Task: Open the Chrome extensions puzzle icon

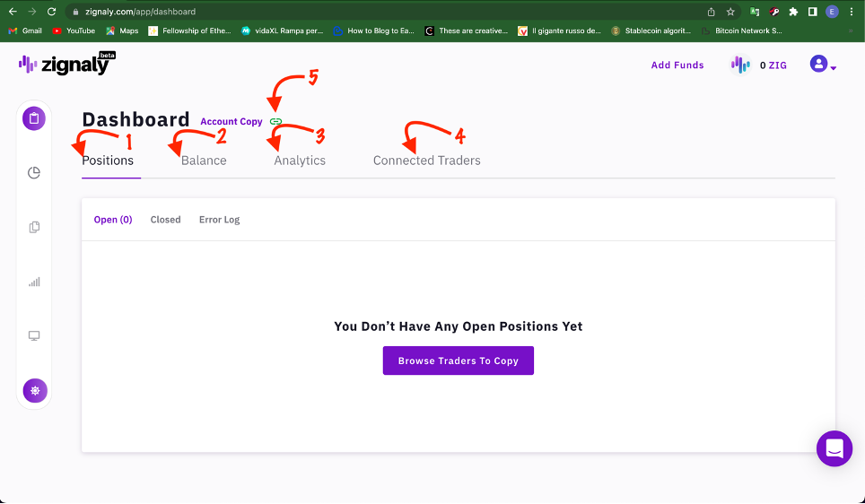Action: point(793,12)
